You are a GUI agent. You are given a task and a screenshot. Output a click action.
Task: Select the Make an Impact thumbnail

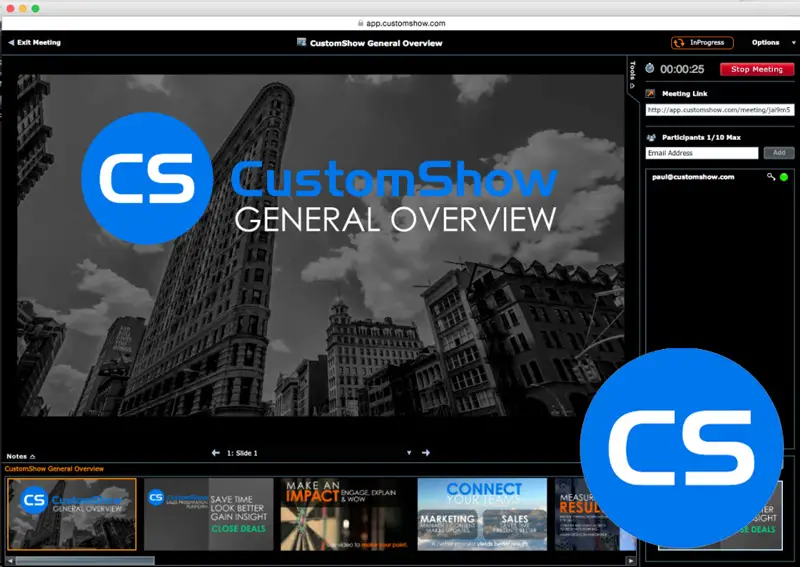click(345, 514)
